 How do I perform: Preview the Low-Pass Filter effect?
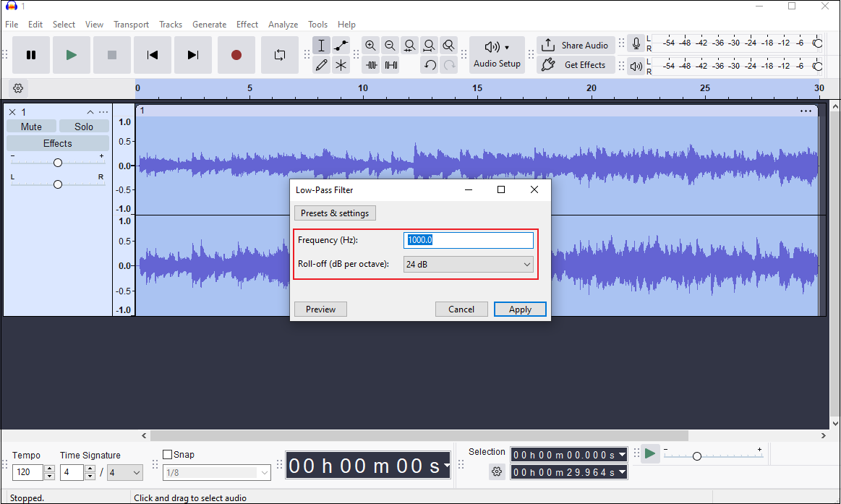320,309
